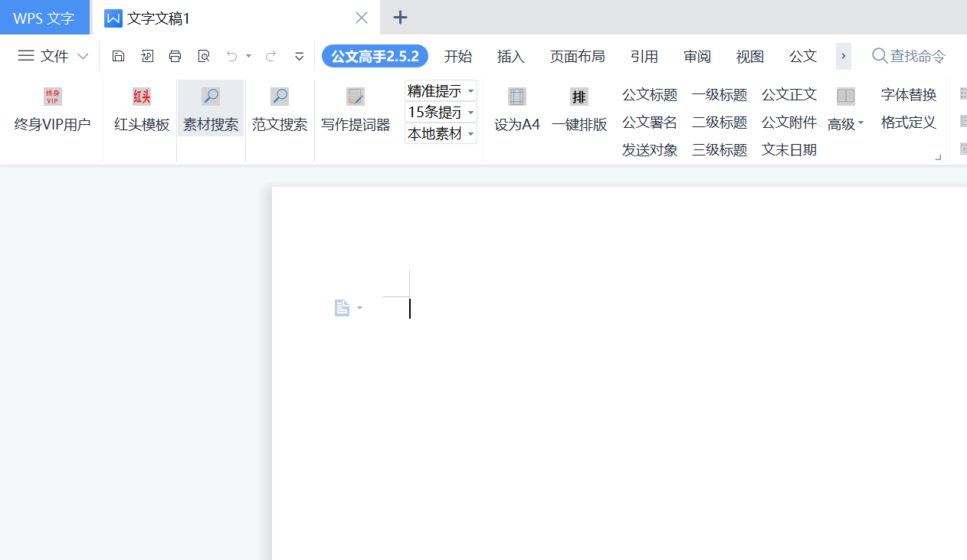Switch to the 开始 tab
This screenshot has width=967, height=560.
[458, 56]
